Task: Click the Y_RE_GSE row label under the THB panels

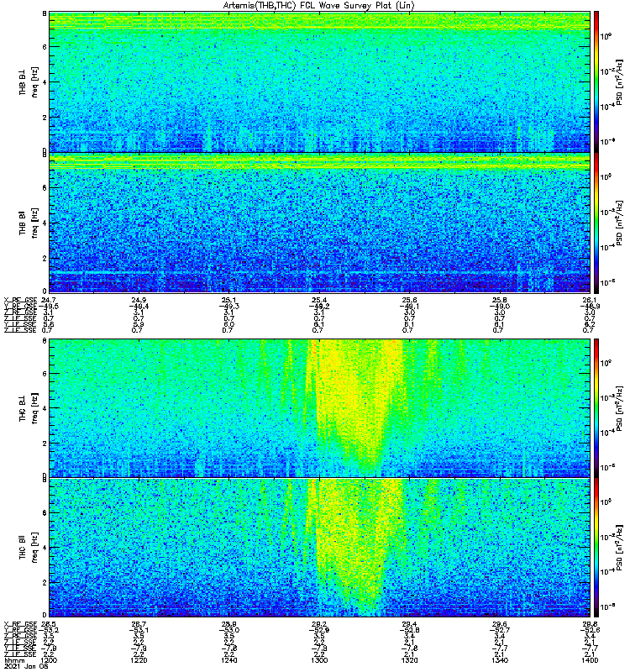Action: point(20,306)
